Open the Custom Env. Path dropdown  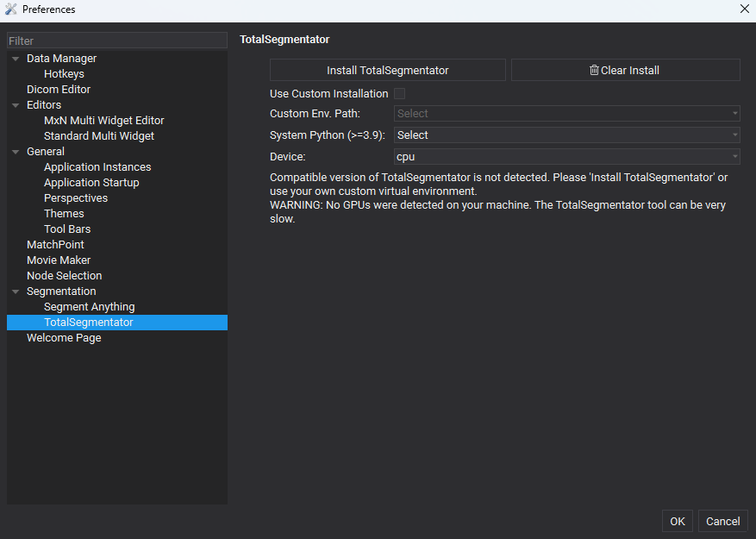coord(567,113)
